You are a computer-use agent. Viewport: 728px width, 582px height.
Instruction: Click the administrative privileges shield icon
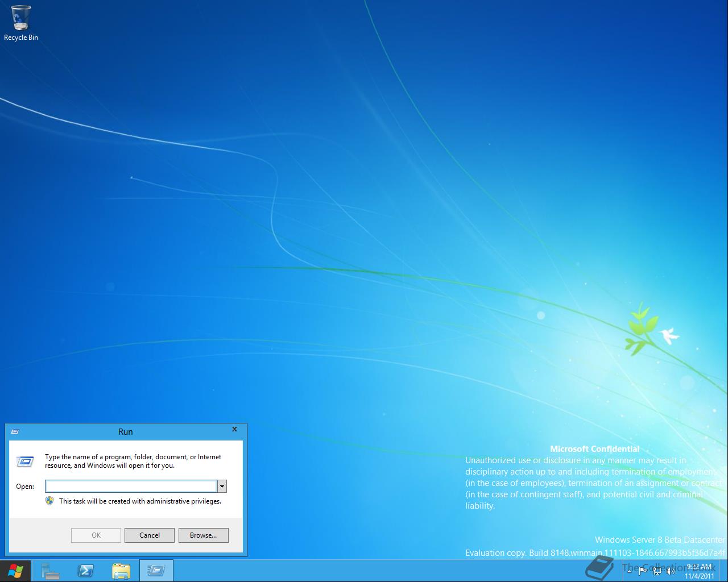pyautogui.click(x=49, y=501)
